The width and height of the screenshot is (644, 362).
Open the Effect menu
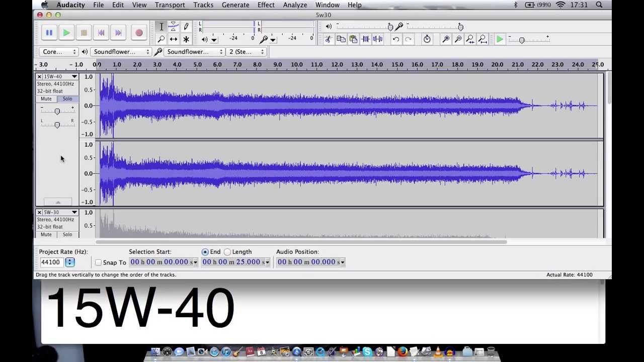266,5
